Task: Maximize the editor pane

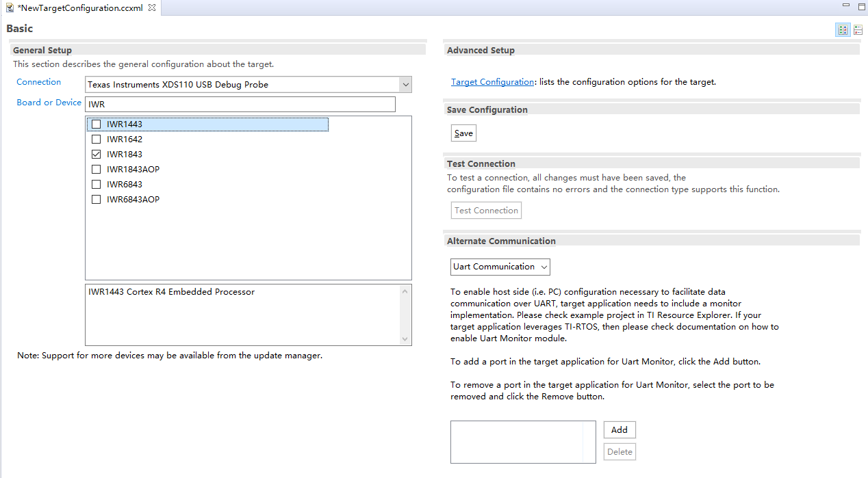Action: pos(860,6)
